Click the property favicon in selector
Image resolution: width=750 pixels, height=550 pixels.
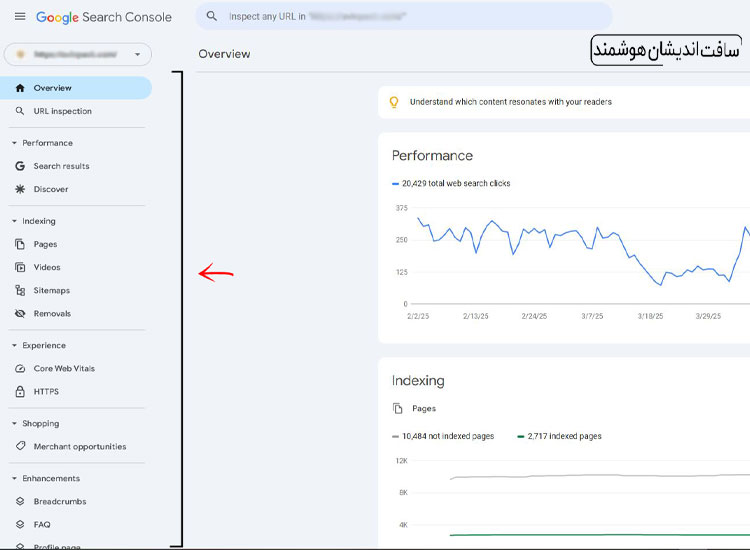click(21, 54)
